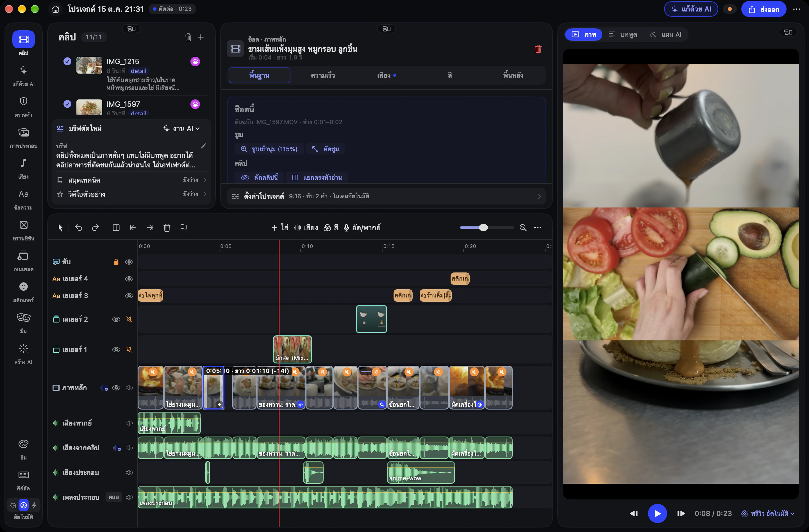Delete this shot with the red trash icon

(538, 49)
